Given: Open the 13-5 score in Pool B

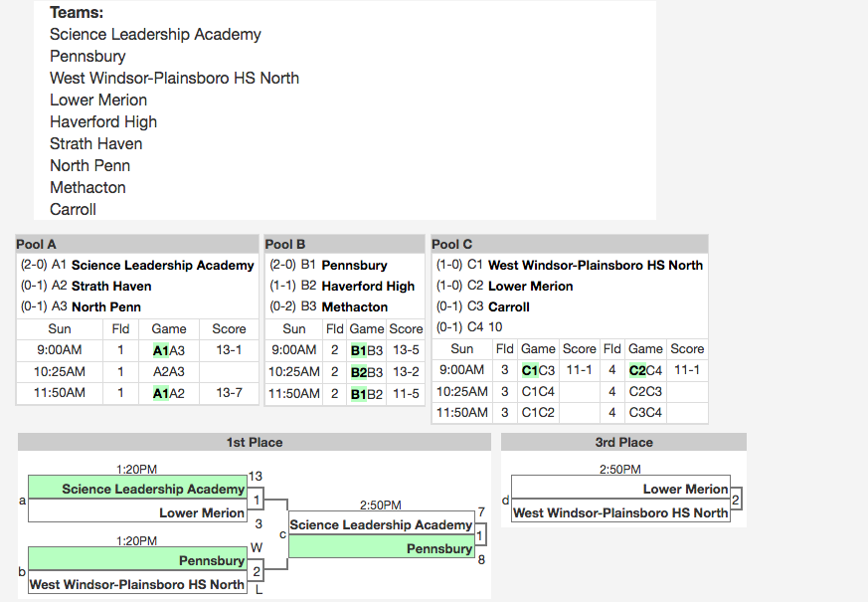Looking at the screenshot, I should (x=406, y=350).
